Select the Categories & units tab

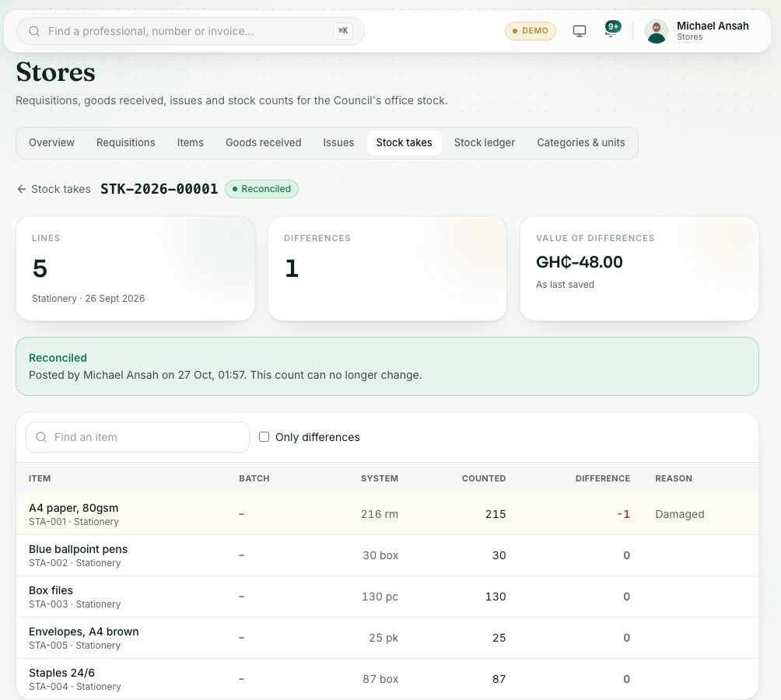(581, 142)
